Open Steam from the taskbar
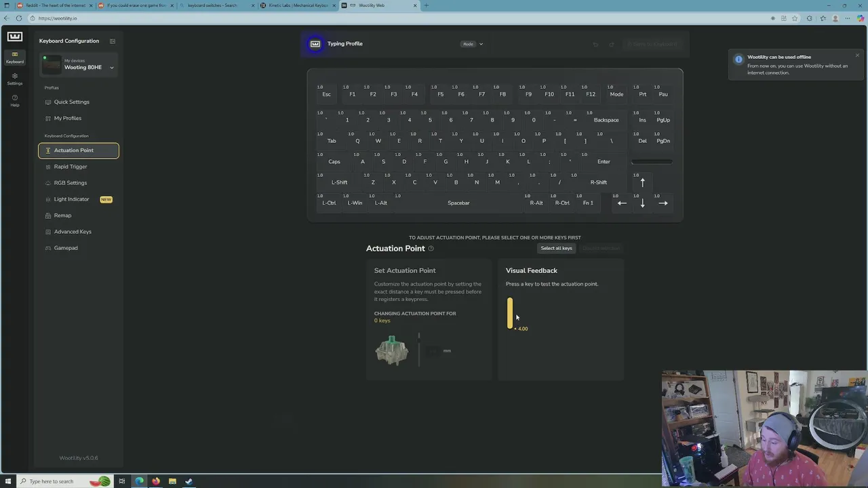Screen dimensions: 868x488 pos(189,481)
